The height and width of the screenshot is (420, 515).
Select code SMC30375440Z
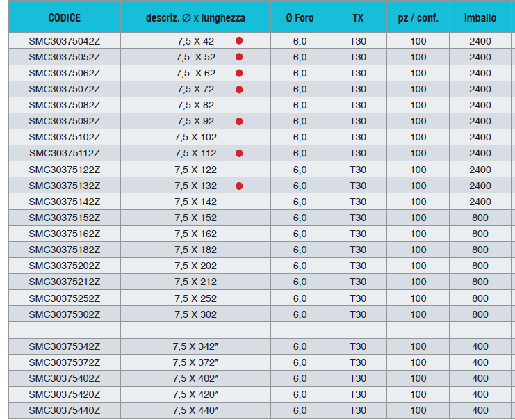pos(65,410)
